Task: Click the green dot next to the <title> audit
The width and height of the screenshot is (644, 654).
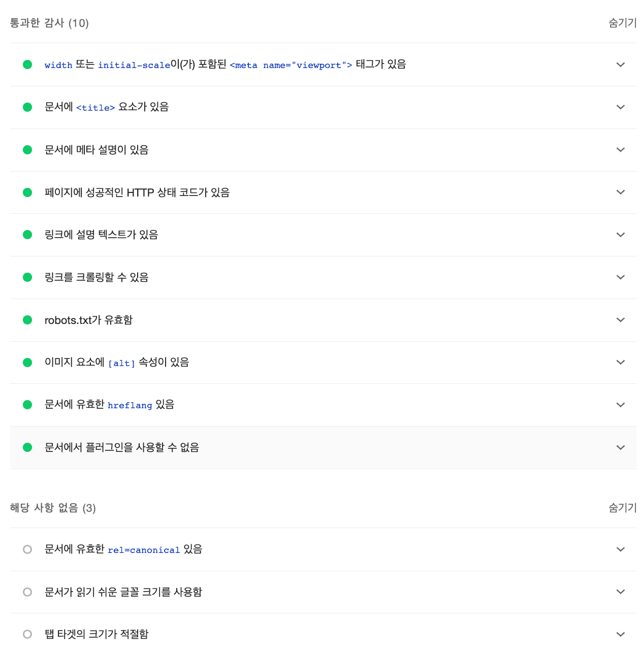Action: coord(27,107)
